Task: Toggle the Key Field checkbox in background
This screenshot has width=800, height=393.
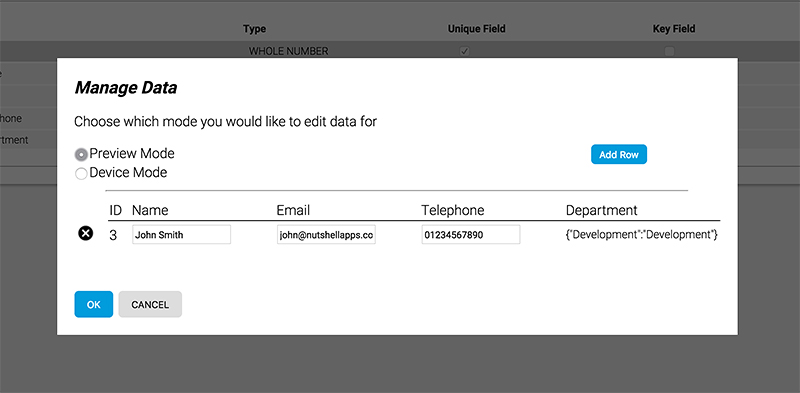Action: (x=669, y=51)
